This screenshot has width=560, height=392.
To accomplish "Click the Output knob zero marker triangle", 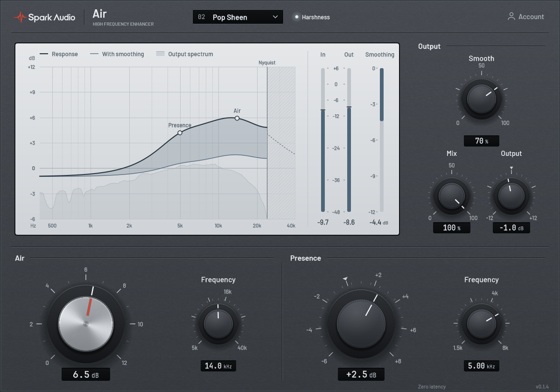I will 511,168.
